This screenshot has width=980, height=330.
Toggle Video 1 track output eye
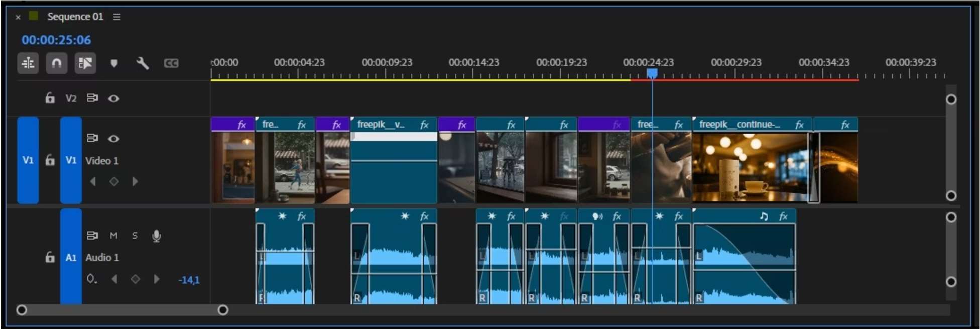[113, 139]
